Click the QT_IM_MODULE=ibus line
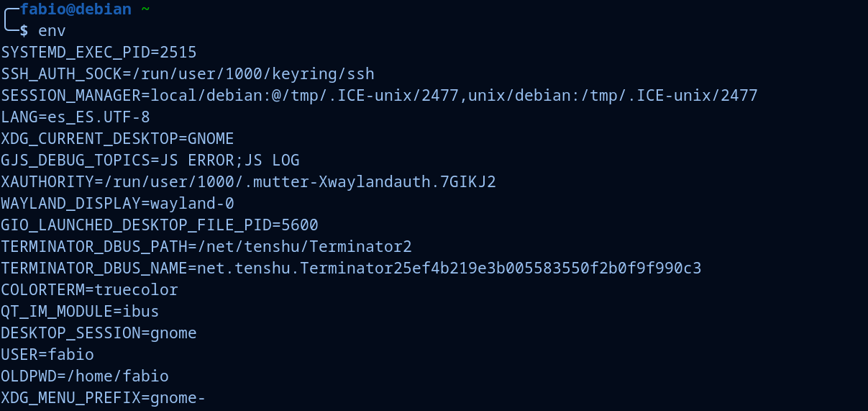Screen dimensions: 868x411 click(80, 312)
